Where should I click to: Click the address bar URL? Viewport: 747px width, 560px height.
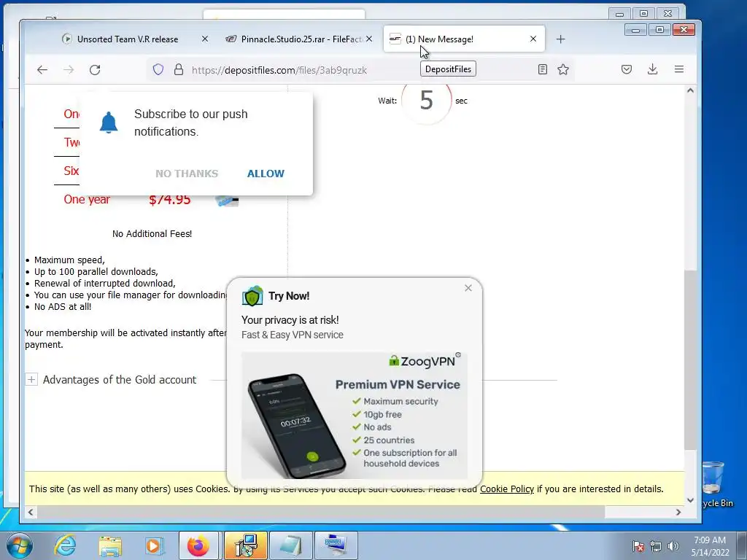click(x=279, y=71)
